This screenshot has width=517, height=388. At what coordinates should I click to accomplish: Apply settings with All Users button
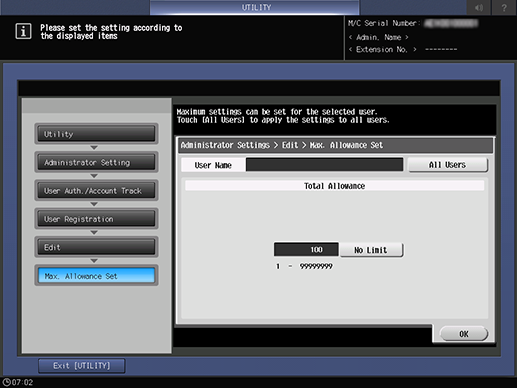(x=448, y=165)
